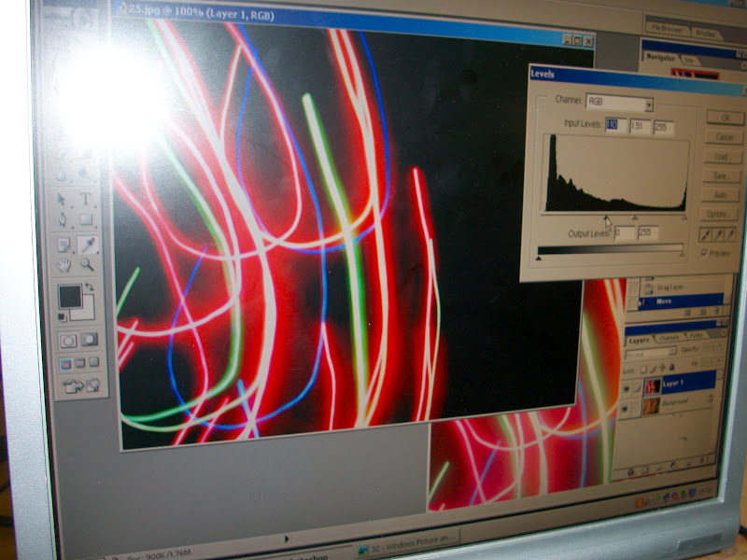Image resolution: width=747 pixels, height=560 pixels.
Task: Switch to the Channels tab
Action: (669, 338)
